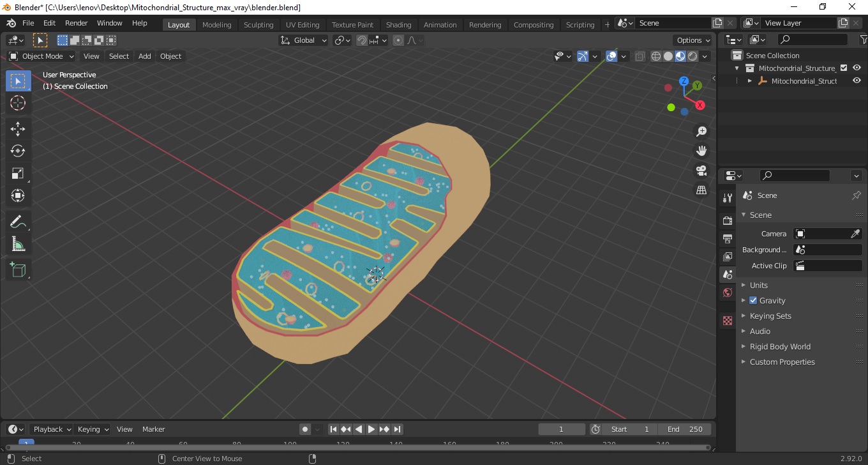Jump to the timeline start frame
This screenshot has height=465, width=868.
tap(333, 429)
